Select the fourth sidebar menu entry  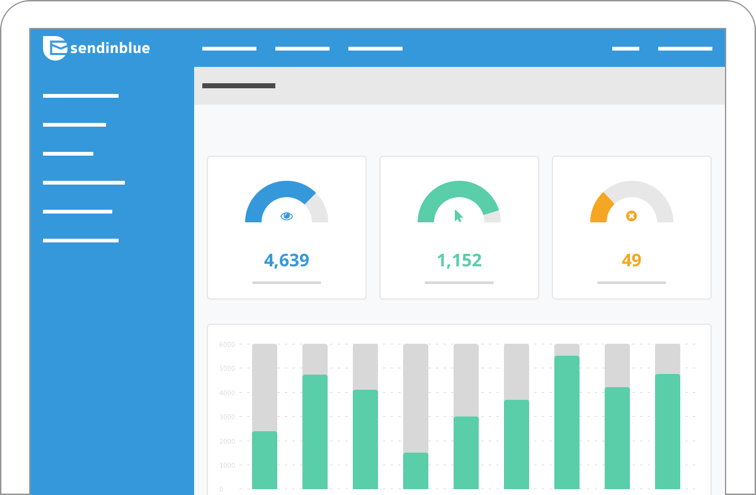click(x=84, y=183)
